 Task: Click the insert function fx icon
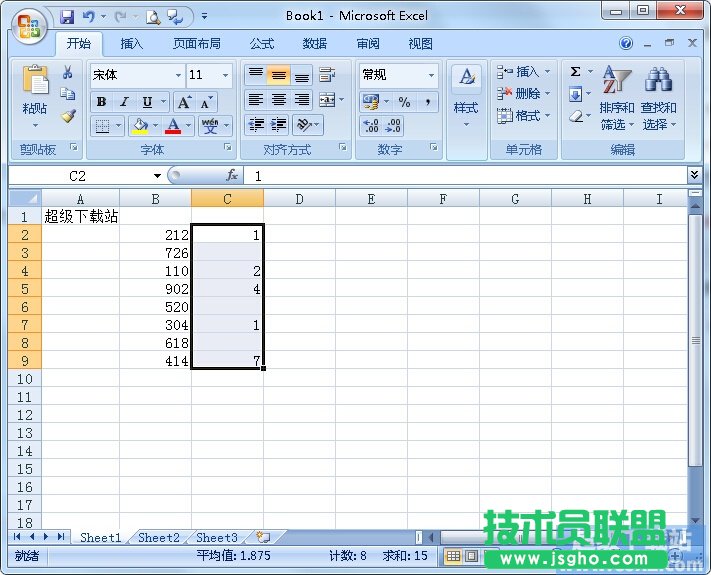pos(232,175)
